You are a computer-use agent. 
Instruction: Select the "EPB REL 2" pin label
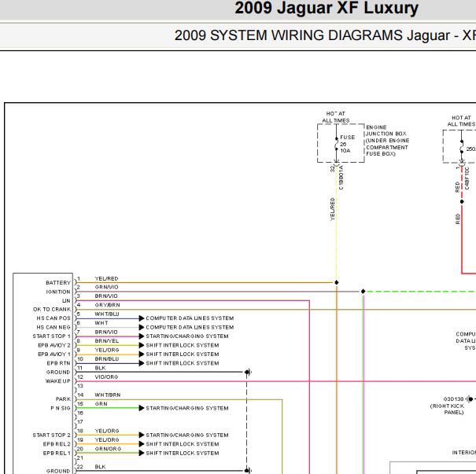pos(57,444)
